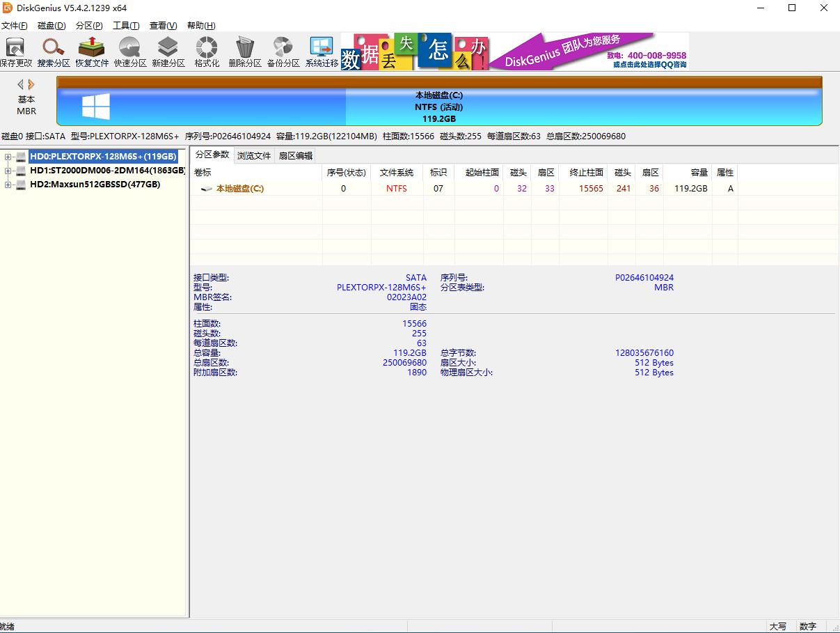Screen dimensions: 840x633
Task: Expand HD2 Maxsun512GBSSD tree node
Action: (x=8, y=185)
